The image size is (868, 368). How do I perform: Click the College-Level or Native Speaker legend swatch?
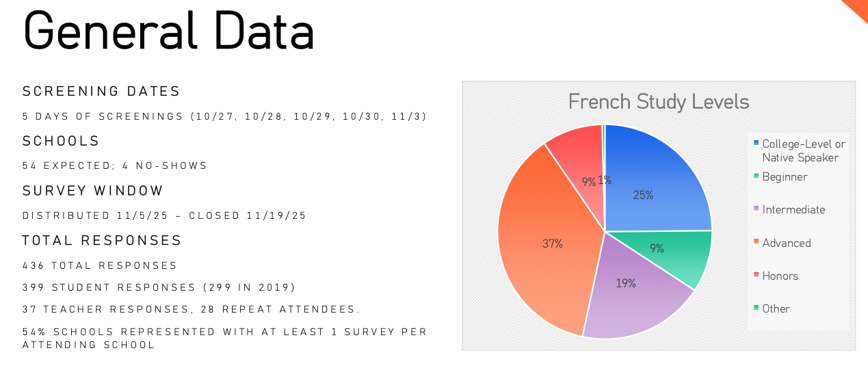[x=756, y=143]
